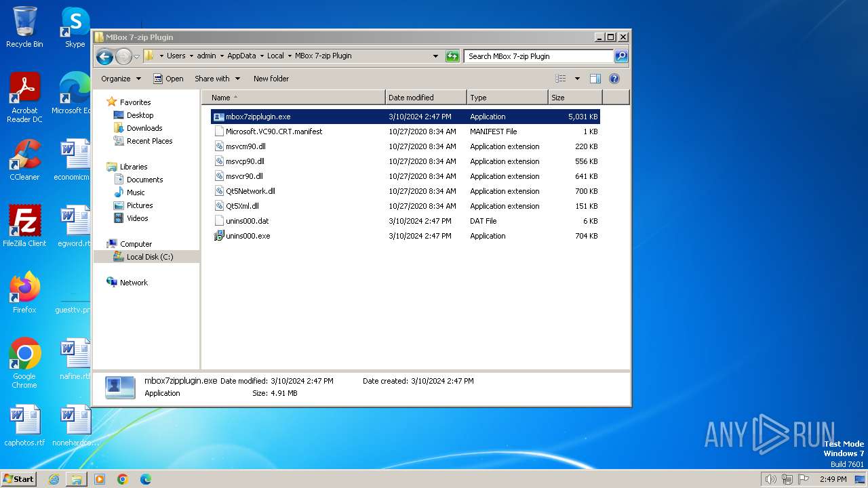Open Desktop in the navigation pane

140,115
